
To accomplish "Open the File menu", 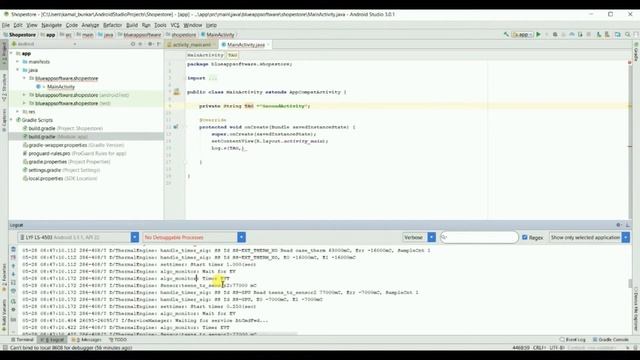I will point(6,25).
